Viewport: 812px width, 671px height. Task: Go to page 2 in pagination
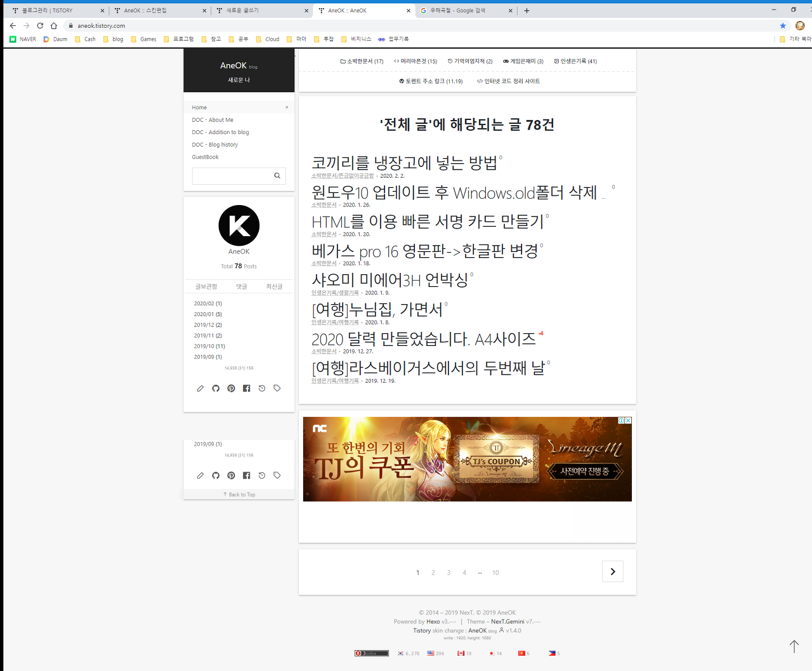tap(433, 573)
